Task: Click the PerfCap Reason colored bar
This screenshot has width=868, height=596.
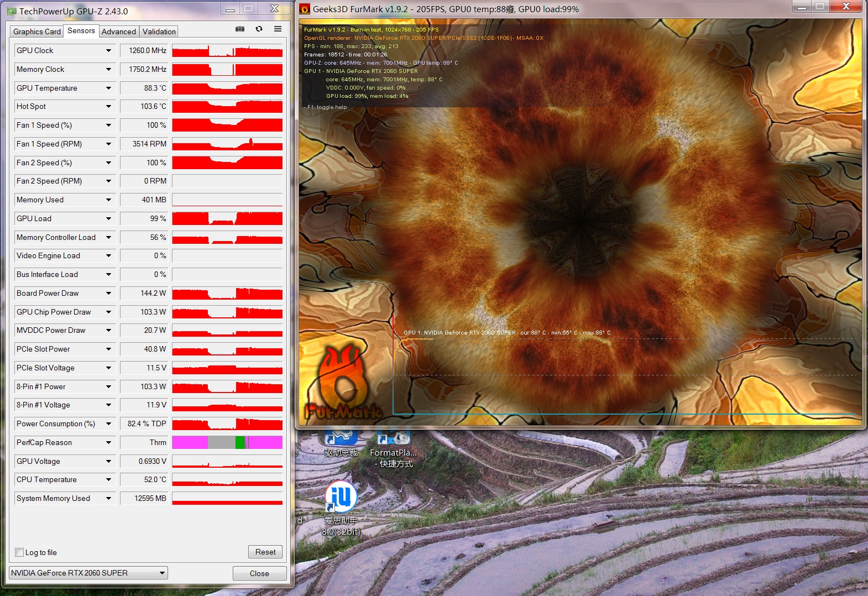Action: tap(227, 442)
